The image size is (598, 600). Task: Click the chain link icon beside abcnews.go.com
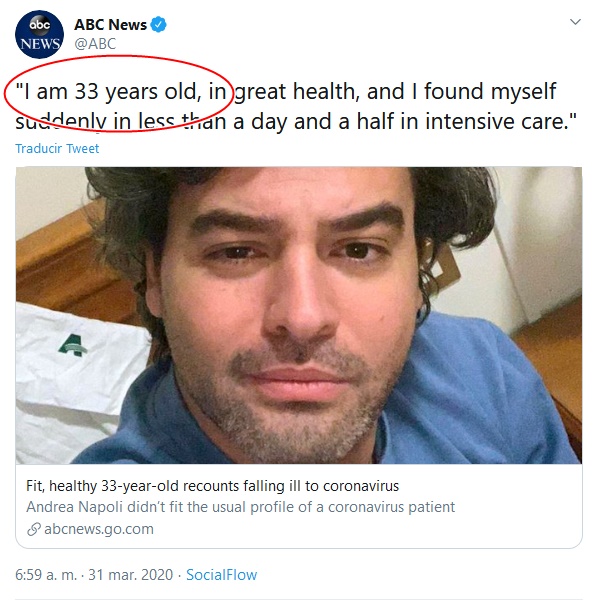[x=34, y=529]
